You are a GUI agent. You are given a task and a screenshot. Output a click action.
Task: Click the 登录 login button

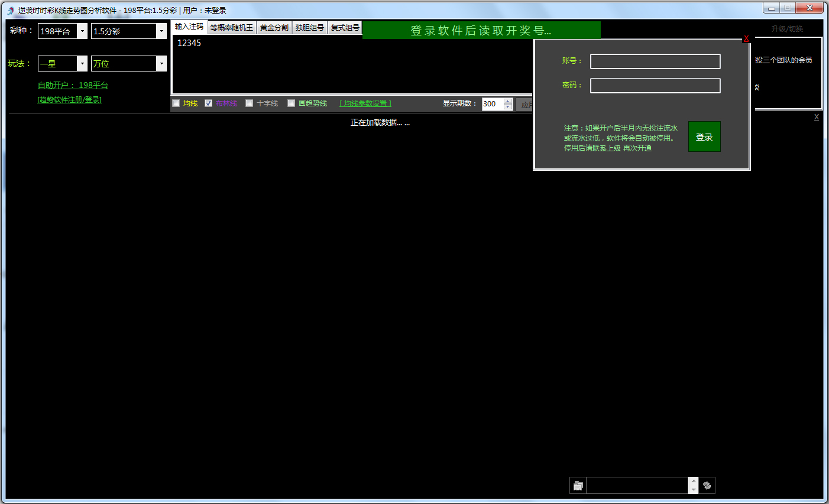(x=704, y=136)
